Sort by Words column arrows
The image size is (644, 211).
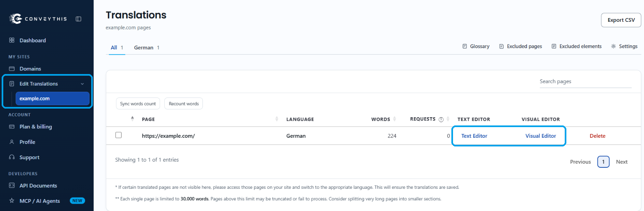[394, 119]
